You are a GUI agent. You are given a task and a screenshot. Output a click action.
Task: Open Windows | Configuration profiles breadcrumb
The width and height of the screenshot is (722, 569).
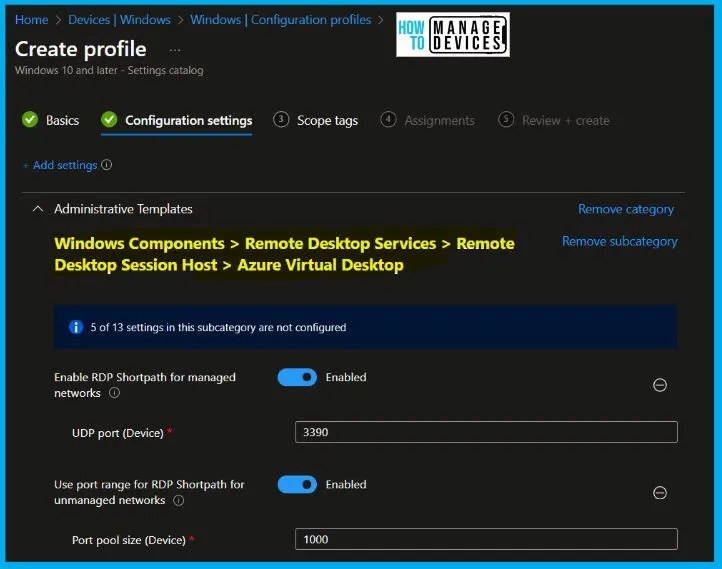click(281, 20)
